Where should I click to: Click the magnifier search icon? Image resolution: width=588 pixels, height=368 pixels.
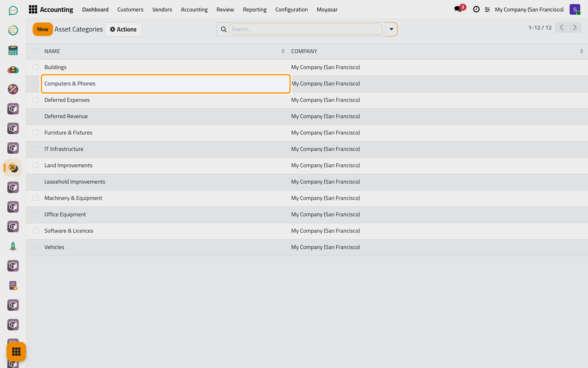pyautogui.click(x=224, y=29)
